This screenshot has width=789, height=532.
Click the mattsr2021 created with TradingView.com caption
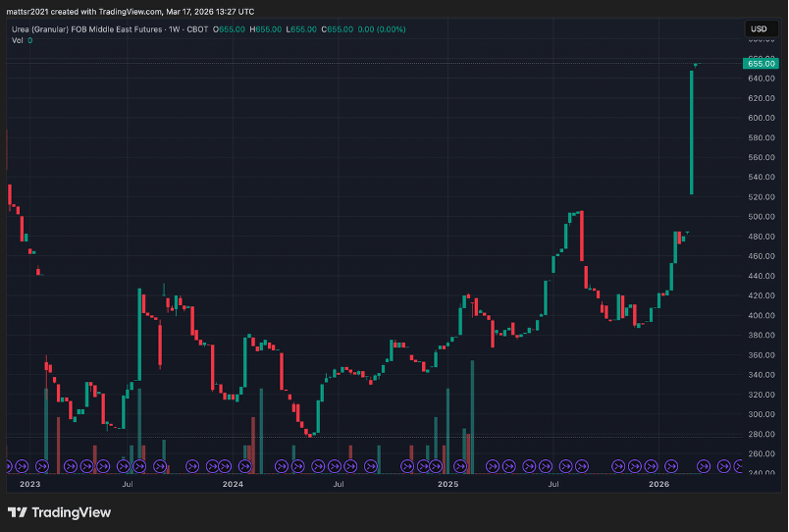pos(130,11)
